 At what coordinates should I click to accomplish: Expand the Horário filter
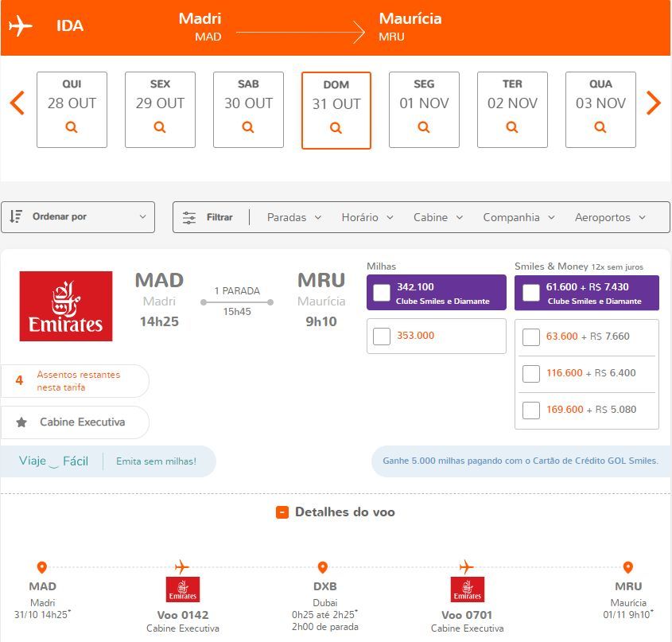click(367, 217)
